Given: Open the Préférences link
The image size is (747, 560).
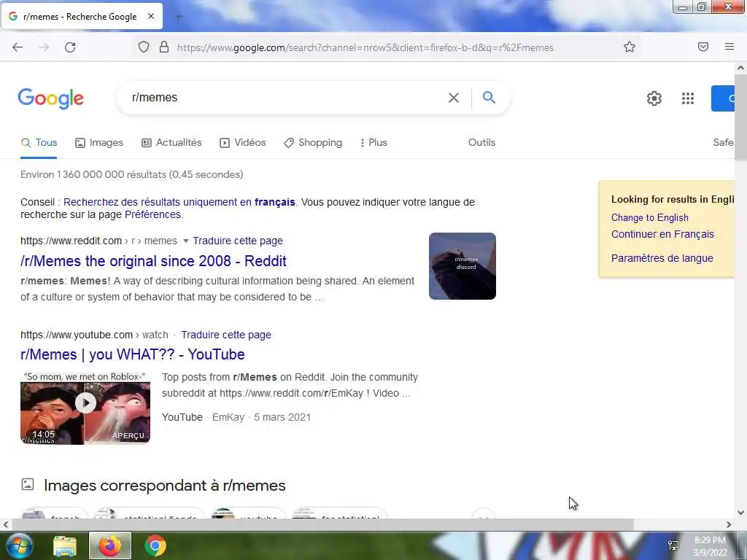Looking at the screenshot, I should [152, 214].
